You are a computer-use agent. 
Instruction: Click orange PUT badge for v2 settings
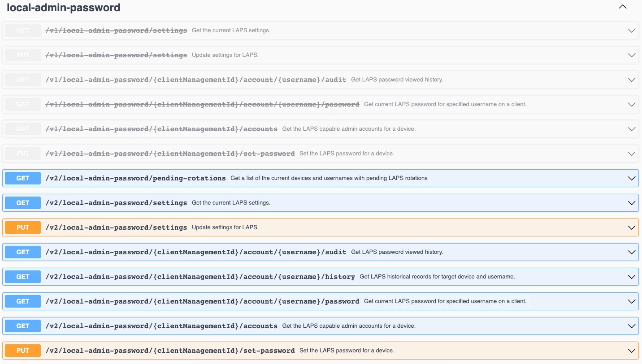[x=23, y=227]
